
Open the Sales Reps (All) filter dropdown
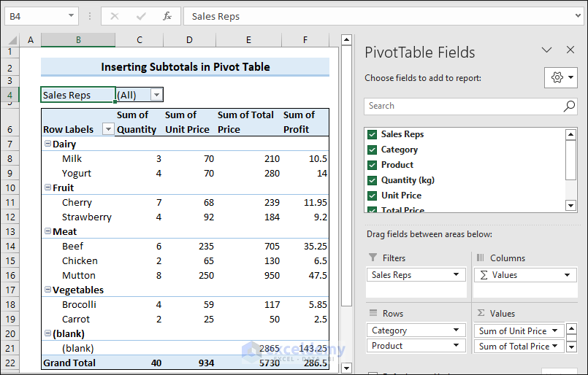pos(156,95)
